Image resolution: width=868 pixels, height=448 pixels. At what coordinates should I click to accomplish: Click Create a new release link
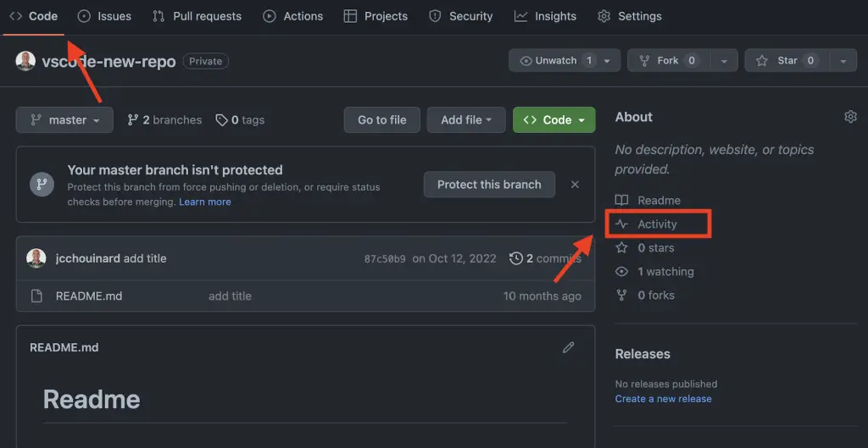click(x=663, y=399)
